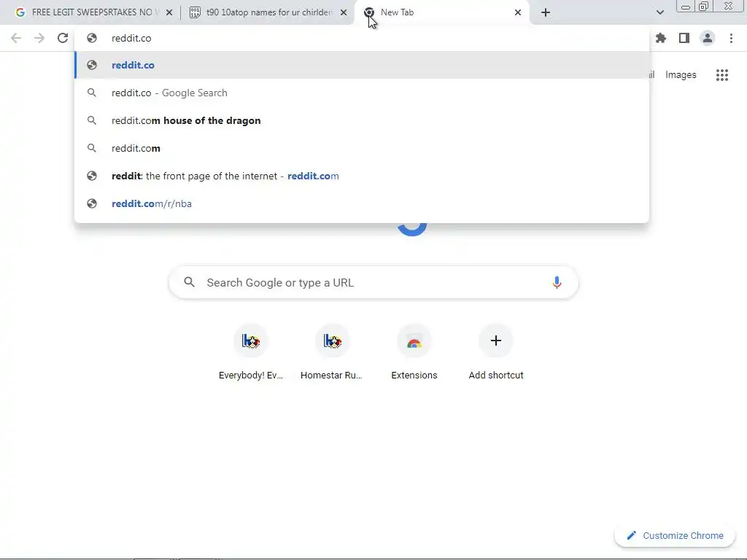Image resolution: width=747 pixels, height=560 pixels.
Task: Choose reddit.co - Google Search suggestion
Action: (x=362, y=93)
